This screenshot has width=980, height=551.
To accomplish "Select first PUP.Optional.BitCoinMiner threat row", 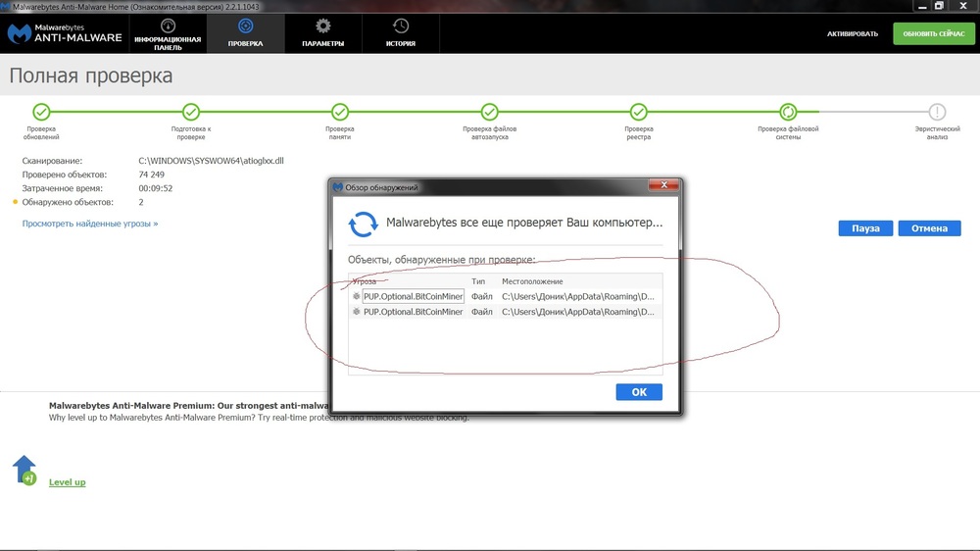I will [x=505, y=296].
